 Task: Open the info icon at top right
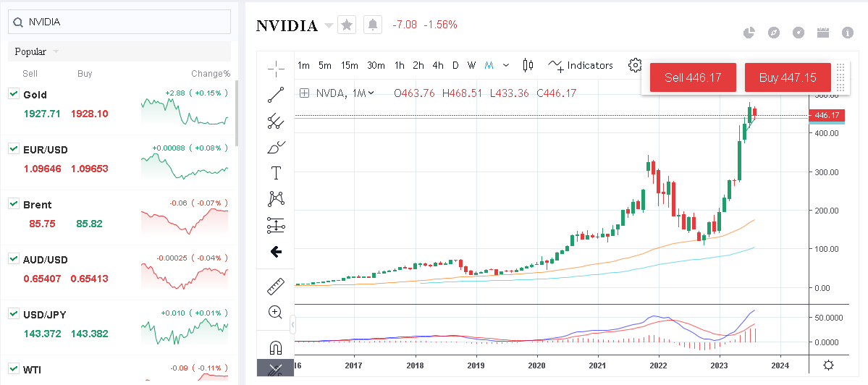pyautogui.click(x=848, y=33)
